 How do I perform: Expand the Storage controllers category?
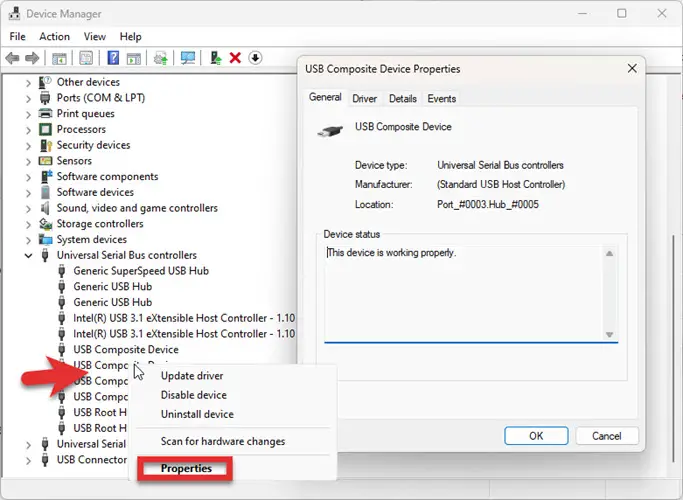[28, 224]
